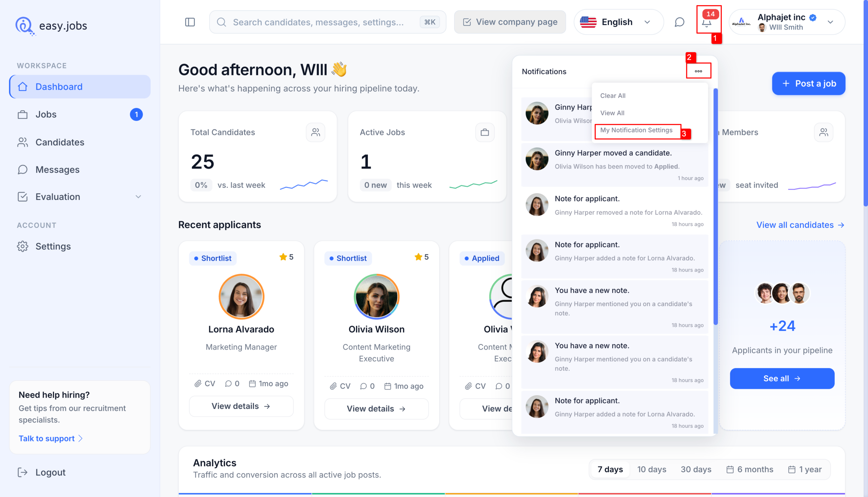868x497 pixels.
Task: Open notification 'Ginny Harper removed a note'
Action: coord(614,211)
